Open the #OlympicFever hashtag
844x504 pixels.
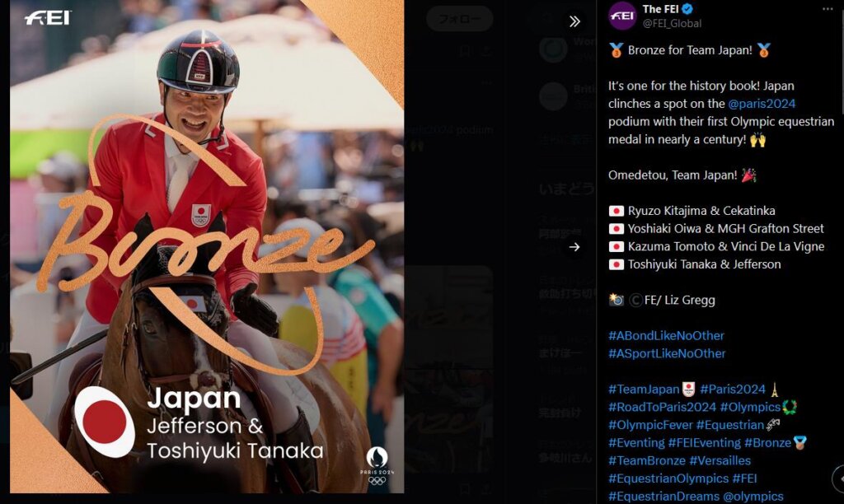tap(650, 425)
